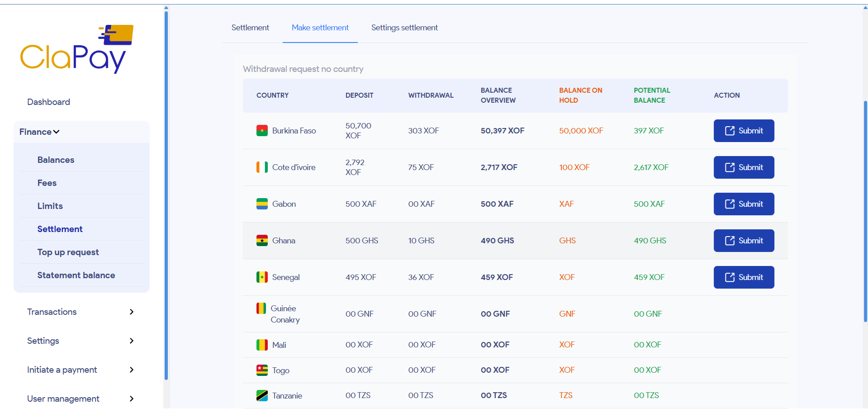
Task: Click the Gabon flag icon
Action: tap(262, 204)
